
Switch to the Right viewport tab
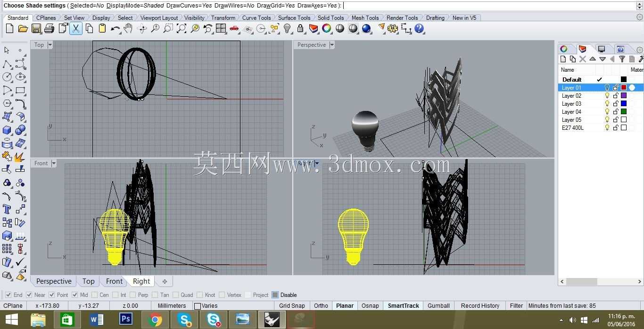coord(141,281)
